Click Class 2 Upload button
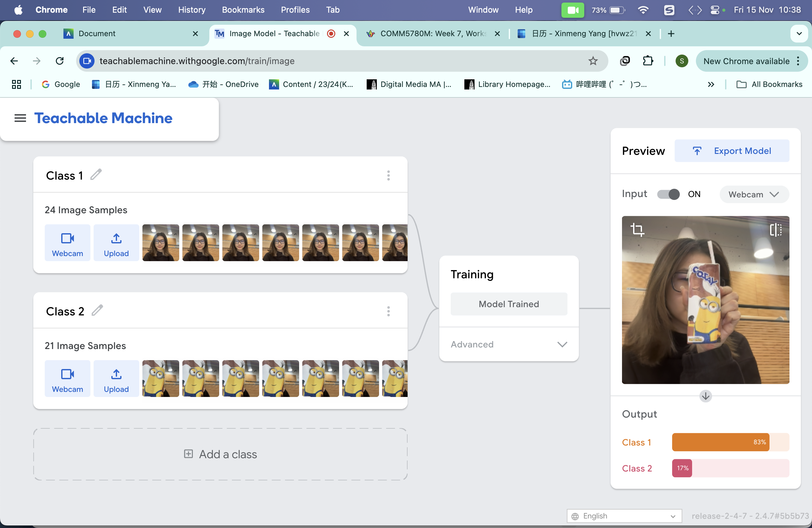The width and height of the screenshot is (812, 528). [x=116, y=379]
